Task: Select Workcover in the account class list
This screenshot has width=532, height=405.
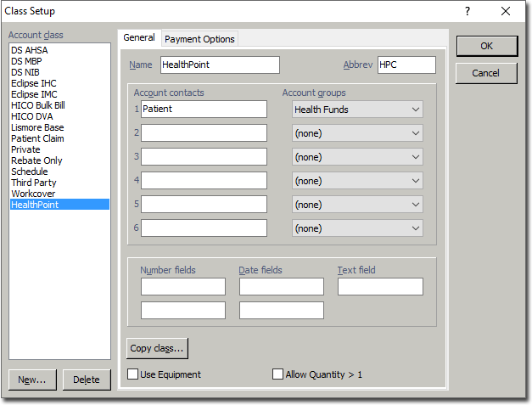Action: [x=33, y=194]
